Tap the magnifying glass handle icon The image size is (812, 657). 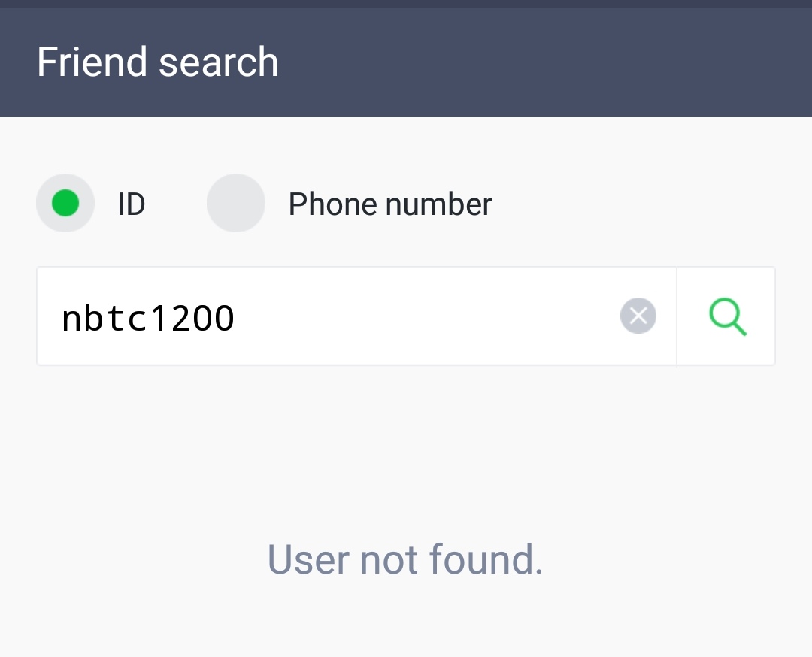739,328
